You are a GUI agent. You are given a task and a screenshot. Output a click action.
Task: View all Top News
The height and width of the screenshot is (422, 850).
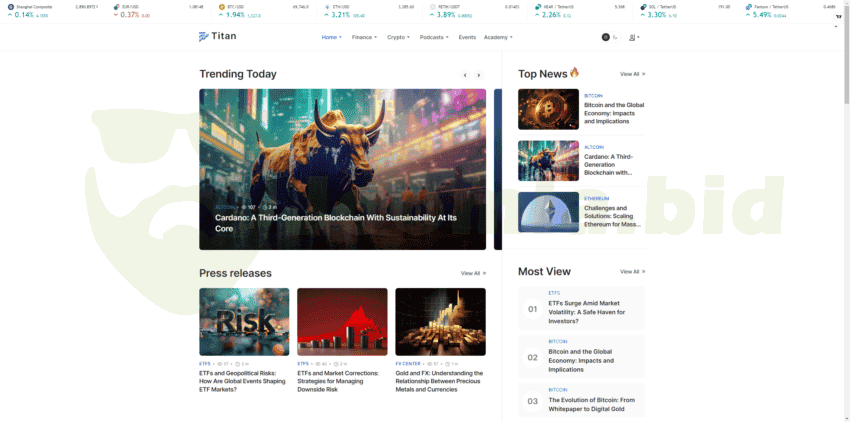pyautogui.click(x=633, y=74)
